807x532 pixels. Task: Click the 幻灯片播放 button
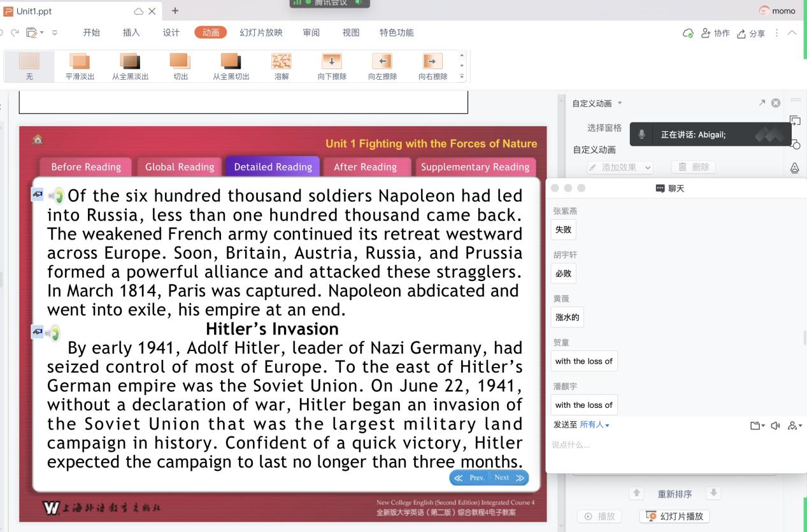tap(675, 516)
